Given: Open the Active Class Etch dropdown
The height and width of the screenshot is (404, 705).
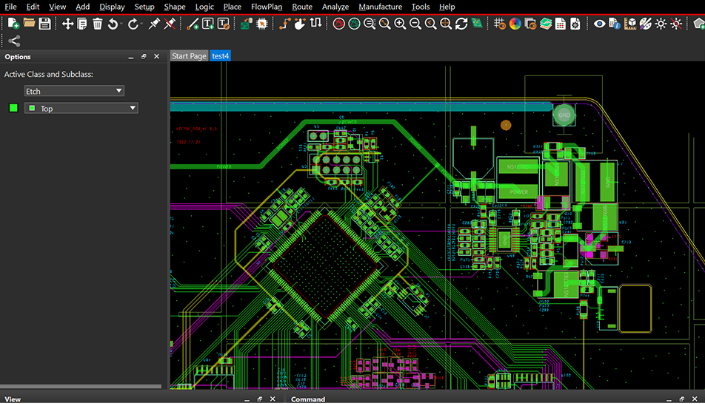Looking at the screenshot, I should click(74, 91).
